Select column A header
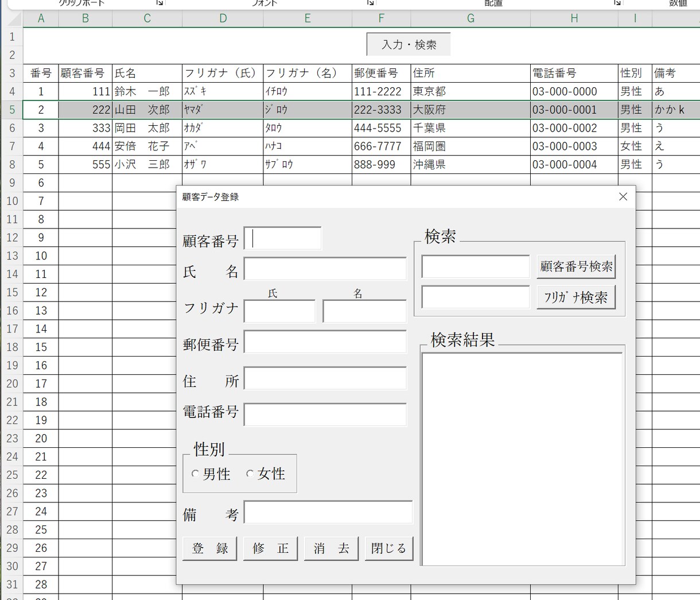This screenshot has height=600, width=700. [41, 18]
